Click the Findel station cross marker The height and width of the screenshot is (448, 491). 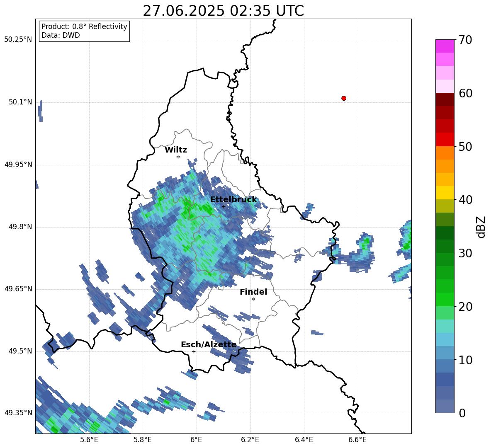(253, 299)
